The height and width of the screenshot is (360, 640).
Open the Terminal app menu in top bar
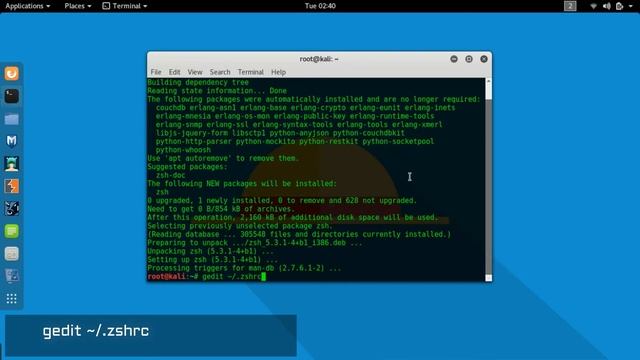pyautogui.click(x=124, y=6)
